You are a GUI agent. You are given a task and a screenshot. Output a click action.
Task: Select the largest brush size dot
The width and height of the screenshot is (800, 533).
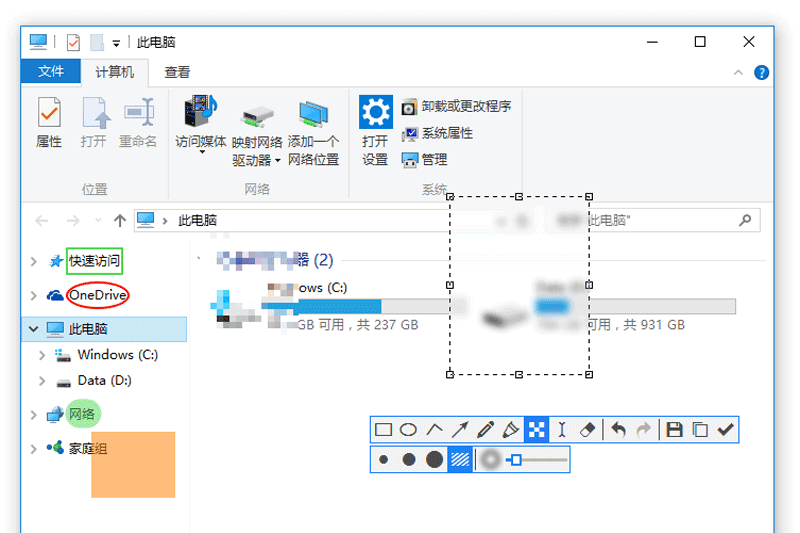[x=434, y=460]
